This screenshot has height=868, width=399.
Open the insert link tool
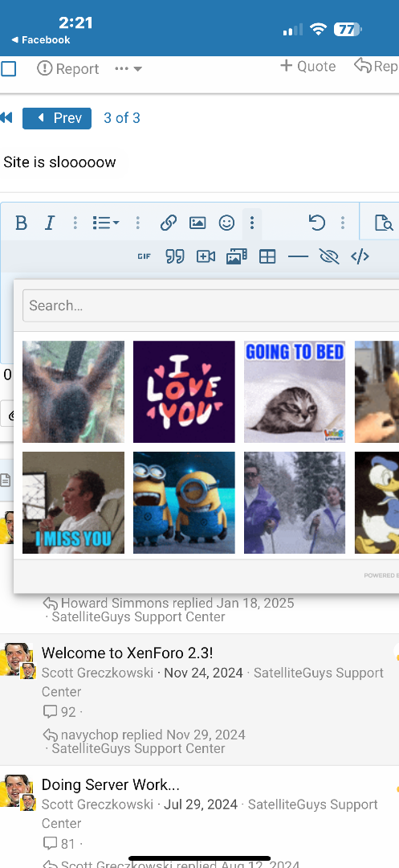(168, 223)
